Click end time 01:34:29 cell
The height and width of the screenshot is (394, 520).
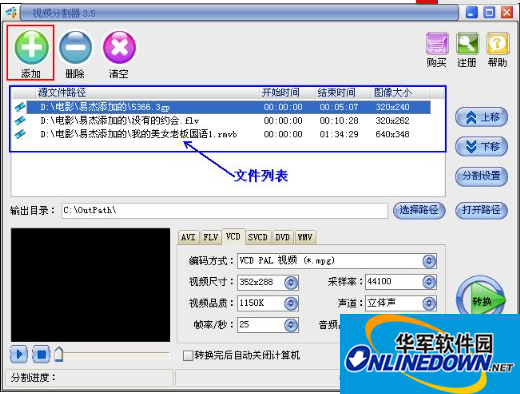(339, 134)
